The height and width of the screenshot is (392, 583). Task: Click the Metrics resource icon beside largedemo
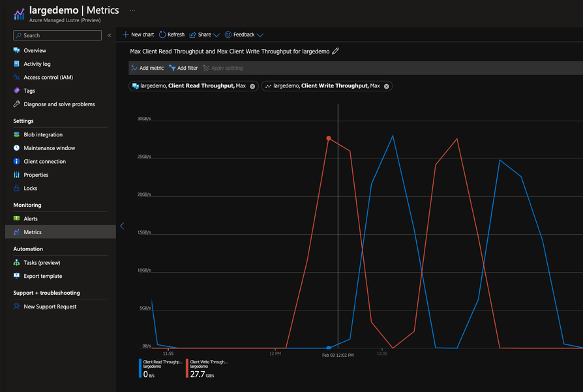pyautogui.click(x=19, y=14)
